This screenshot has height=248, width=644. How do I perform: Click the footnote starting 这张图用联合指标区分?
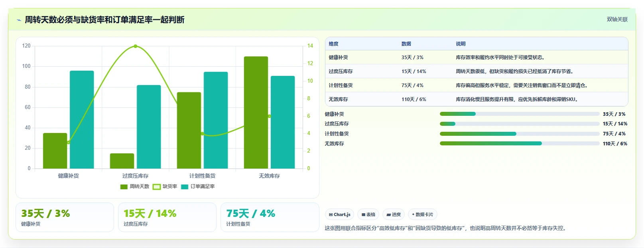click(x=445, y=228)
